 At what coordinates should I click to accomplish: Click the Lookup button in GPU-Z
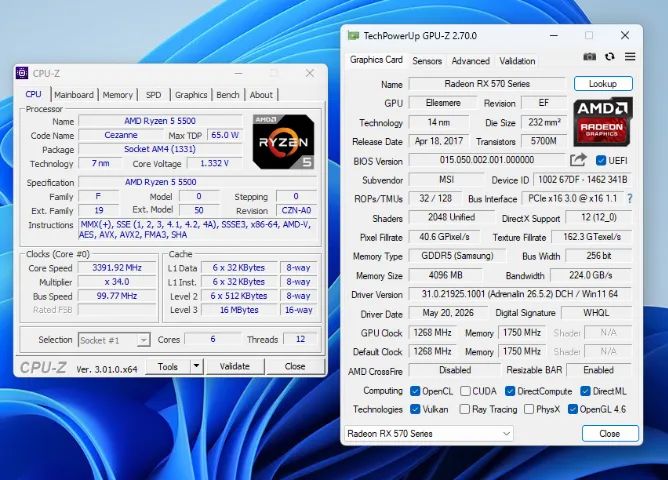[x=603, y=83]
